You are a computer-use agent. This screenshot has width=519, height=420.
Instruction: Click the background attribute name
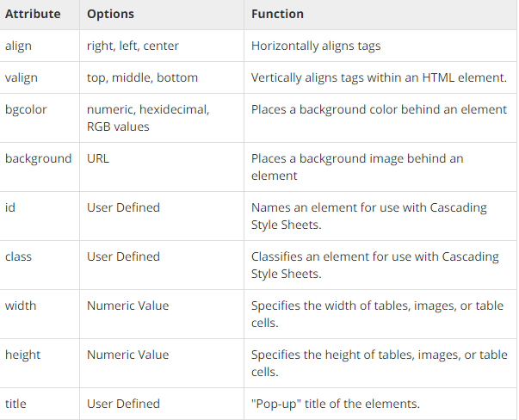(39, 158)
